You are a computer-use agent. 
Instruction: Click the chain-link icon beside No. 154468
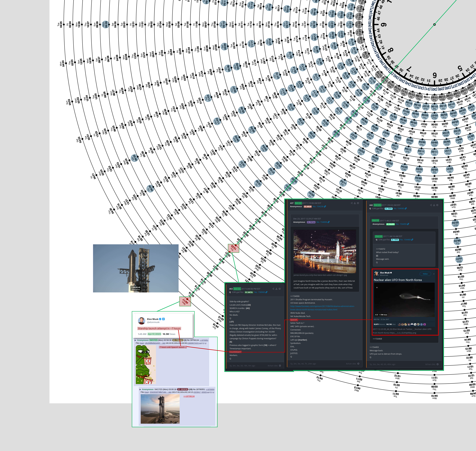pos(412,240)
